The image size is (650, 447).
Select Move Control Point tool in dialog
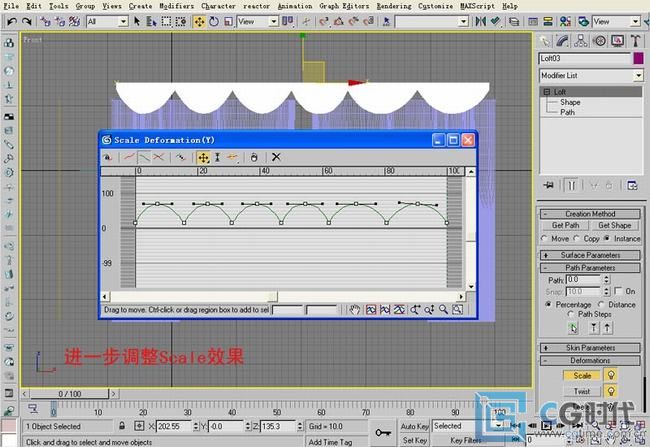tap(203, 158)
